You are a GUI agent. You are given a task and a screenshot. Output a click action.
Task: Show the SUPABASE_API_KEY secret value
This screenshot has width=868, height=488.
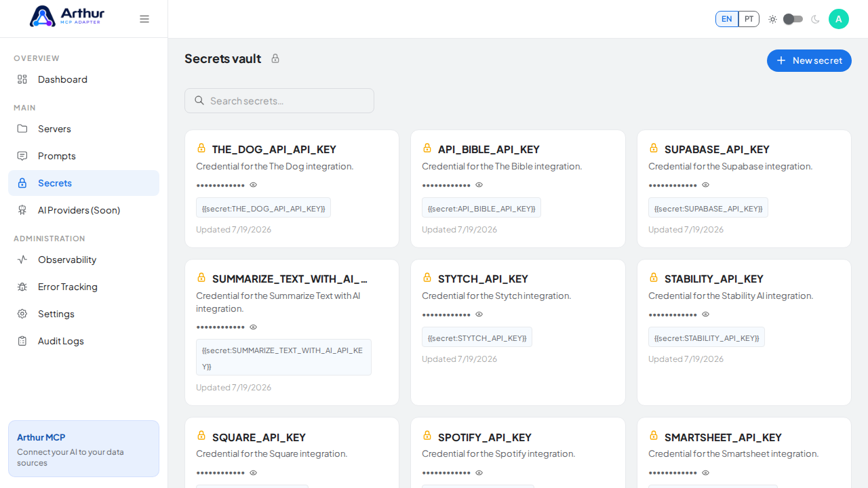click(706, 184)
